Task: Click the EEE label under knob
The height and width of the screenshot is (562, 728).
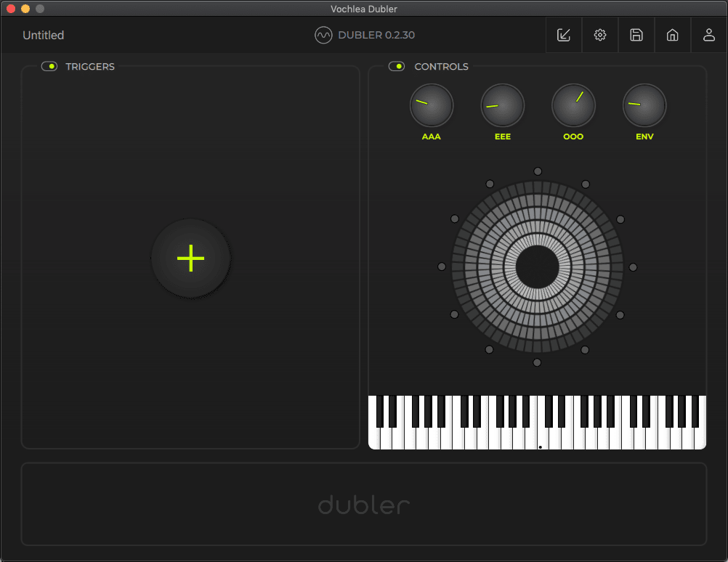Action: 502,137
